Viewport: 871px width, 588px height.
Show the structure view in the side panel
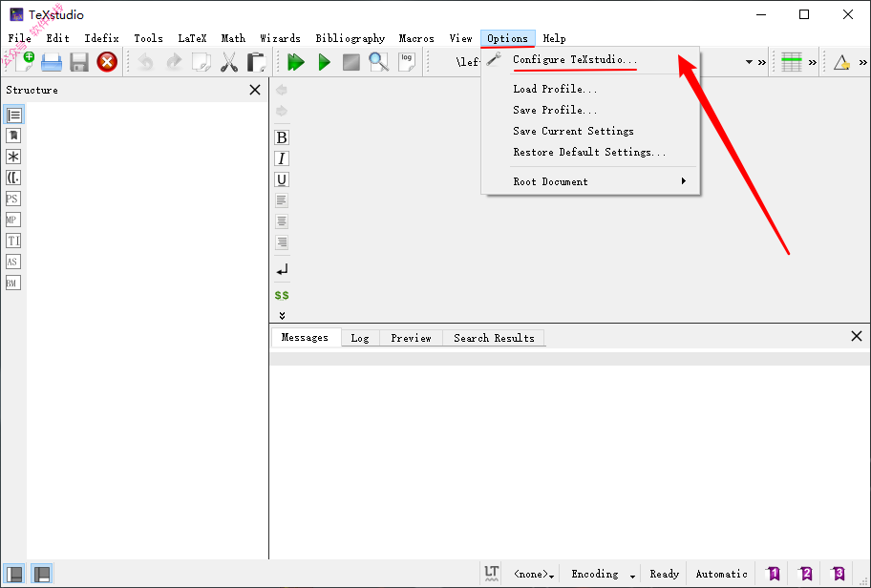(13, 115)
